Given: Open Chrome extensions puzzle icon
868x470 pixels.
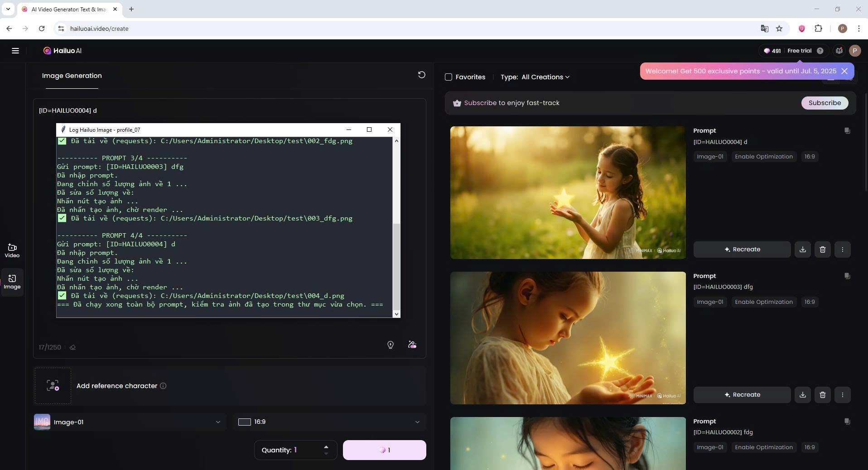Looking at the screenshot, I should pyautogui.click(x=818, y=29).
